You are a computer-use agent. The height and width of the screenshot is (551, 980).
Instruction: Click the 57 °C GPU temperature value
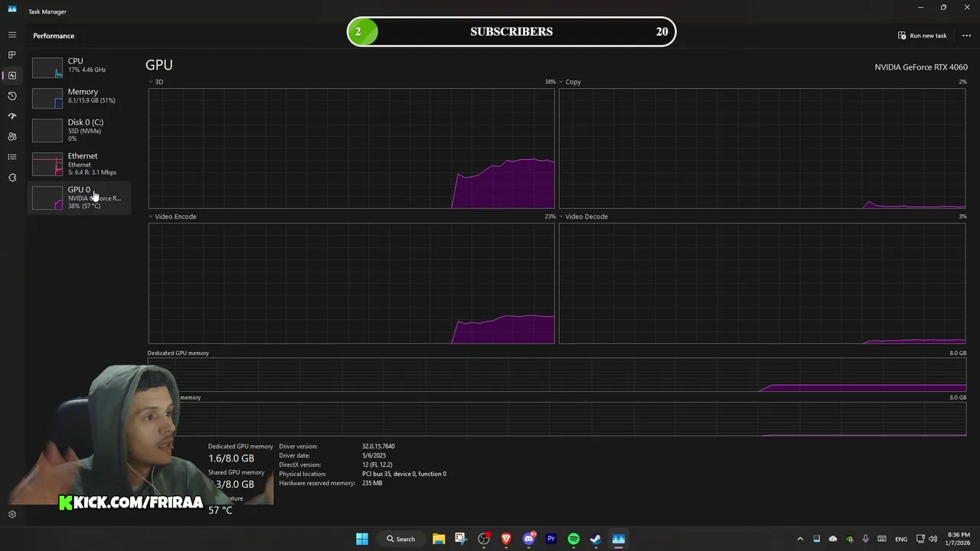220,510
